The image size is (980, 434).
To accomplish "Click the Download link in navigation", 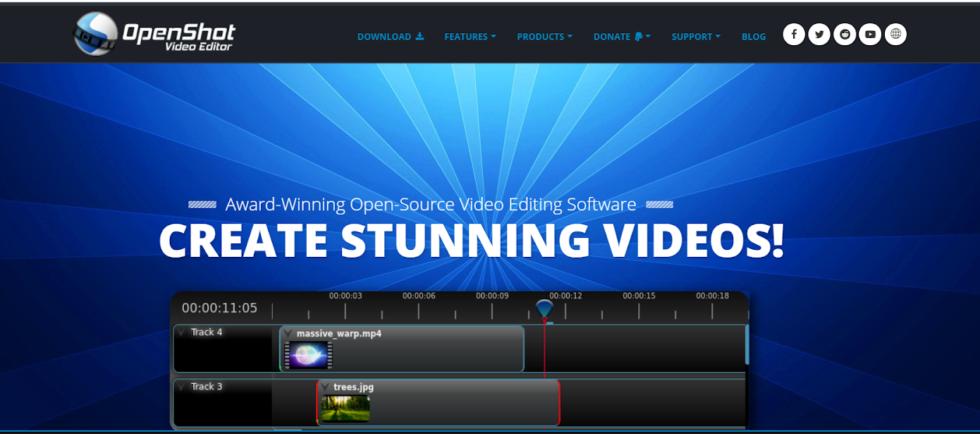I will (391, 37).
